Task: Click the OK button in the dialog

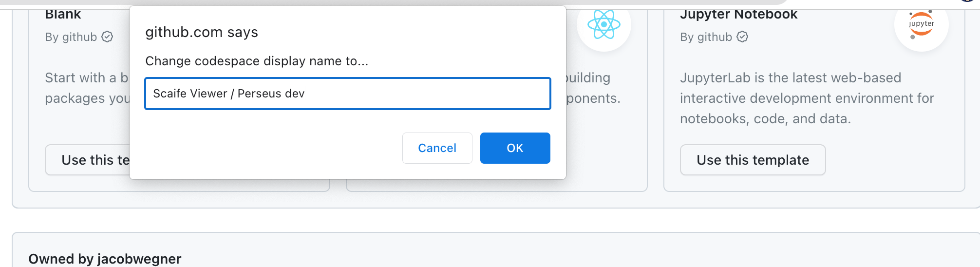Action: pos(515,148)
